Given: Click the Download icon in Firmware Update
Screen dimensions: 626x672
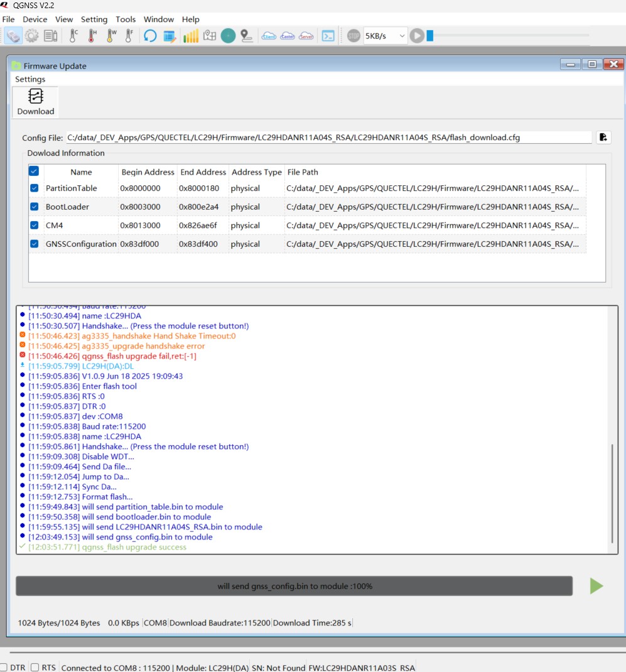Looking at the screenshot, I should click(36, 102).
